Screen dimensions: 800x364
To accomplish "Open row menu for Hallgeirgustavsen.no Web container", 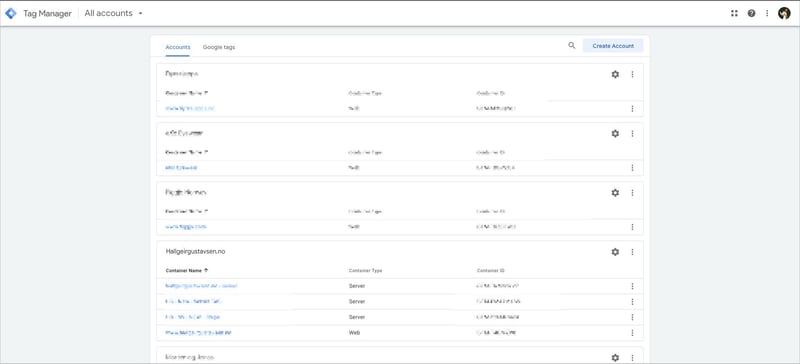I will click(x=632, y=332).
